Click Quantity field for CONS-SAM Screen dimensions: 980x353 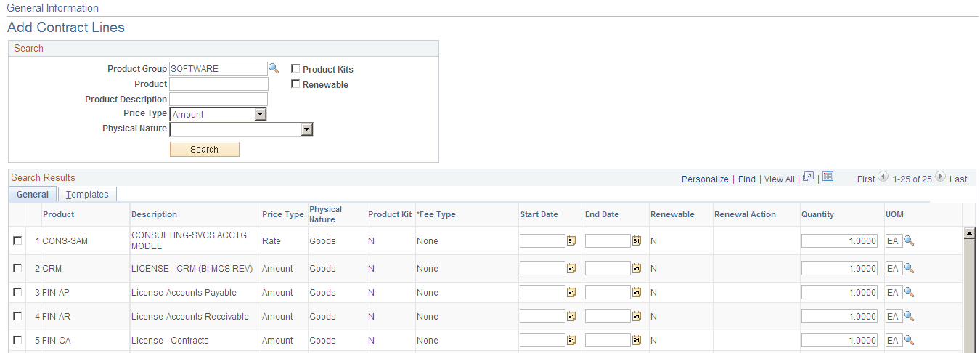840,240
